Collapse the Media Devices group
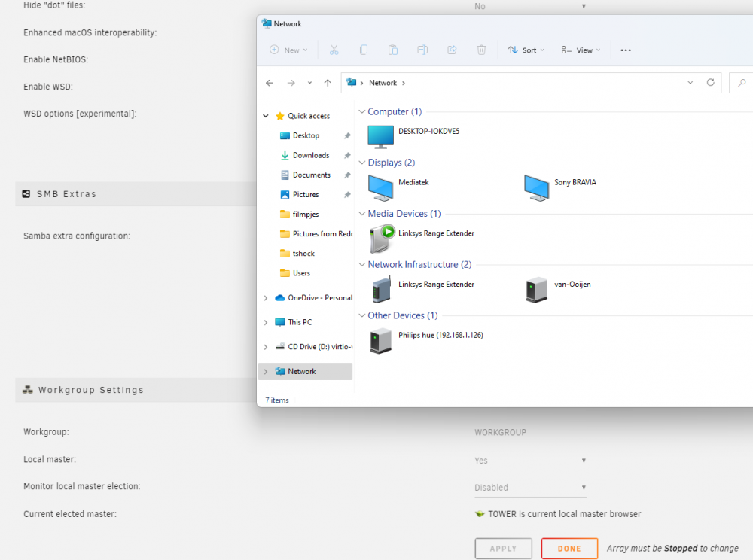 point(362,214)
